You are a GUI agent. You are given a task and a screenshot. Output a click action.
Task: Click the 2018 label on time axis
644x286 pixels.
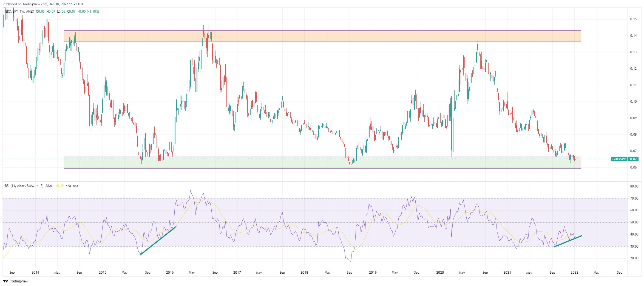click(304, 273)
